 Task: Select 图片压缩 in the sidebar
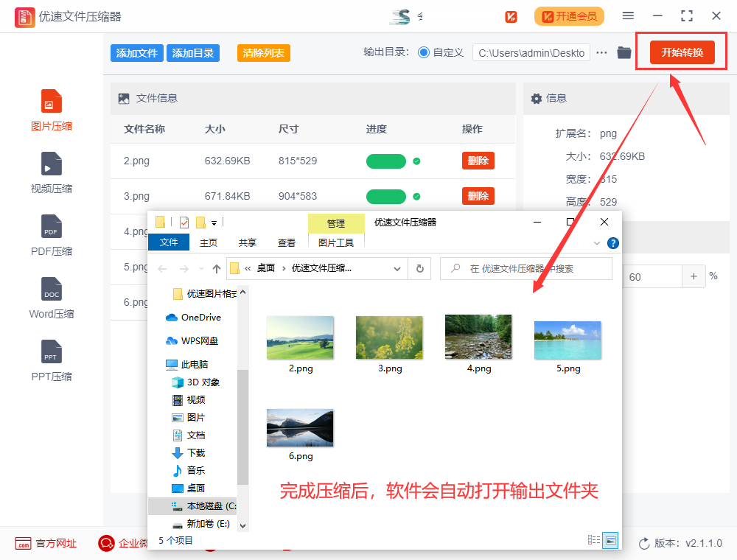(x=52, y=111)
